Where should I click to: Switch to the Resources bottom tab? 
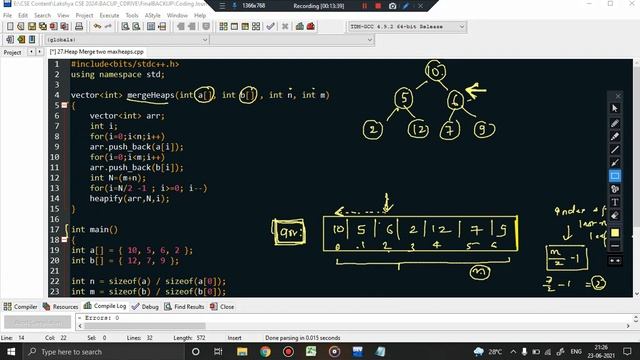[60, 307]
